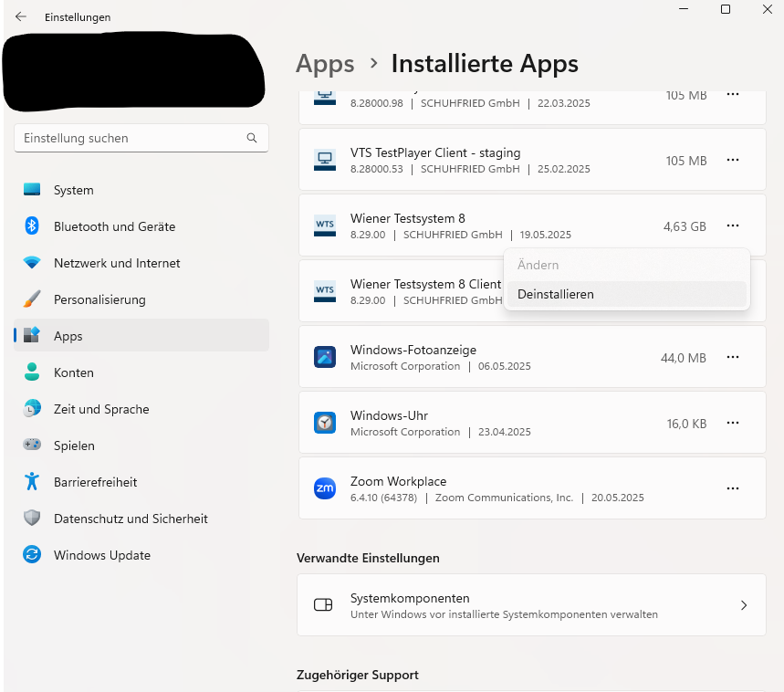784x692 pixels.
Task: Choose Deinstallieren from the context menu
Action: [x=556, y=294]
